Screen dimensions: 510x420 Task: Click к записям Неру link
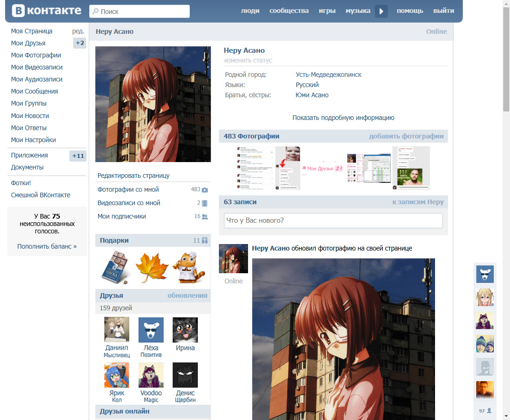click(x=418, y=202)
